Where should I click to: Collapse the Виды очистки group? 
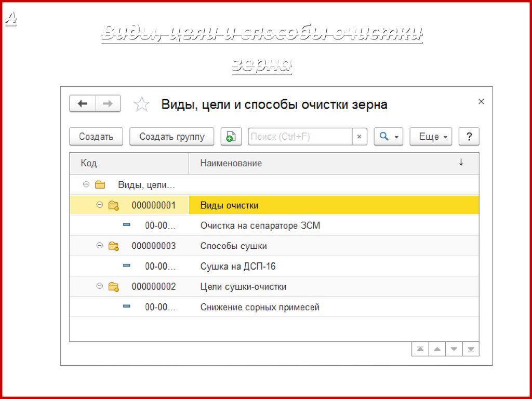(x=99, y=205)
